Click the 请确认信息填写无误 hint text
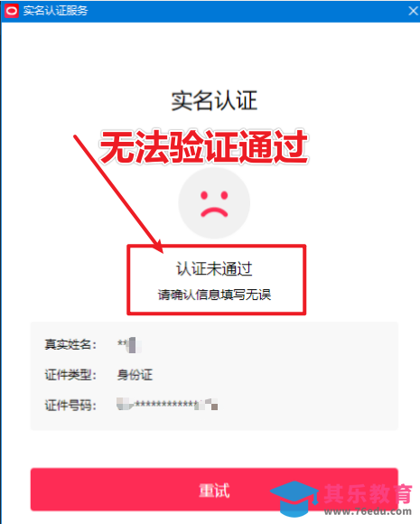The height and width of the screenshot is (524, 420). [x=214, y=295]
